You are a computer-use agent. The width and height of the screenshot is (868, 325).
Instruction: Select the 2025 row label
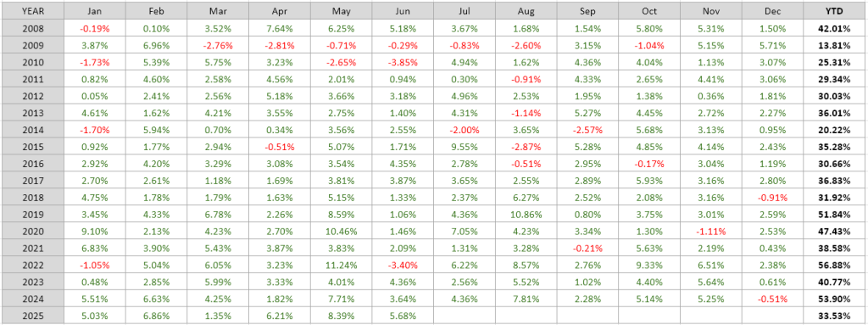[x=33, y=317]
